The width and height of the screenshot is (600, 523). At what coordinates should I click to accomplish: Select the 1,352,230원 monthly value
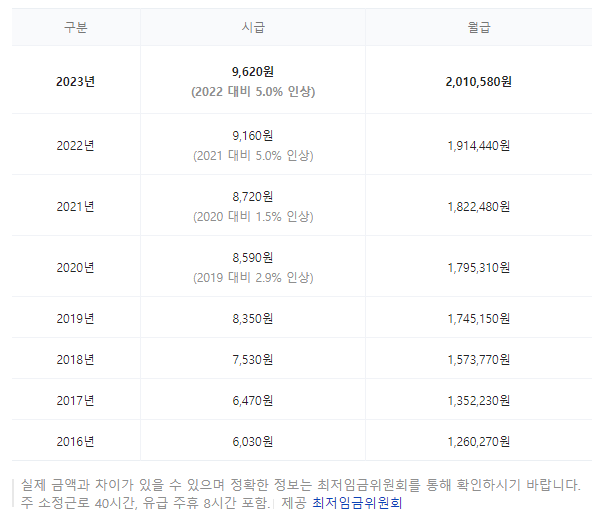click(478, 401)
